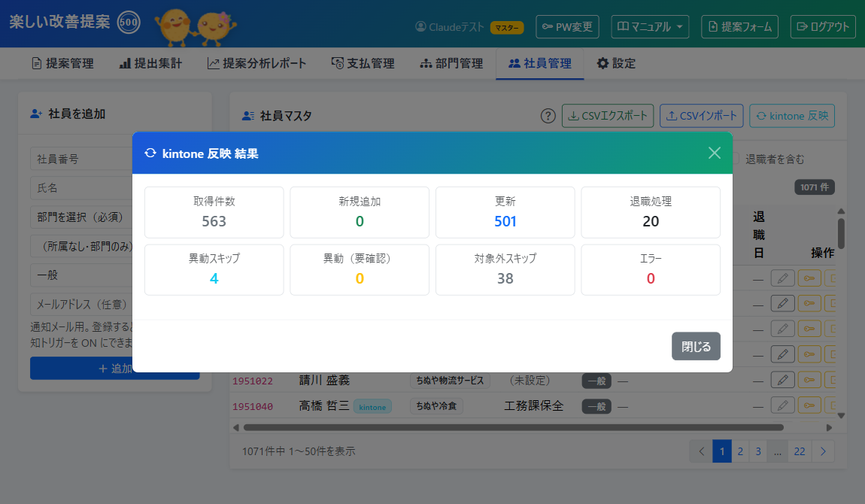Click the CSVエクスポート button
This screenshot has height=504, width=865.
coord(607,116)
